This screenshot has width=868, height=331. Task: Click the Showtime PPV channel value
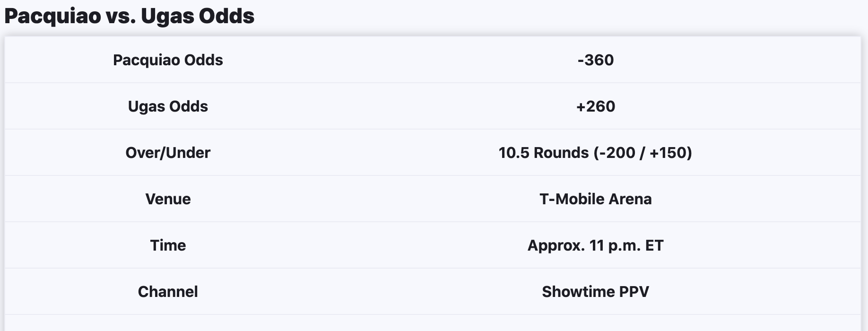click(595, 292)
